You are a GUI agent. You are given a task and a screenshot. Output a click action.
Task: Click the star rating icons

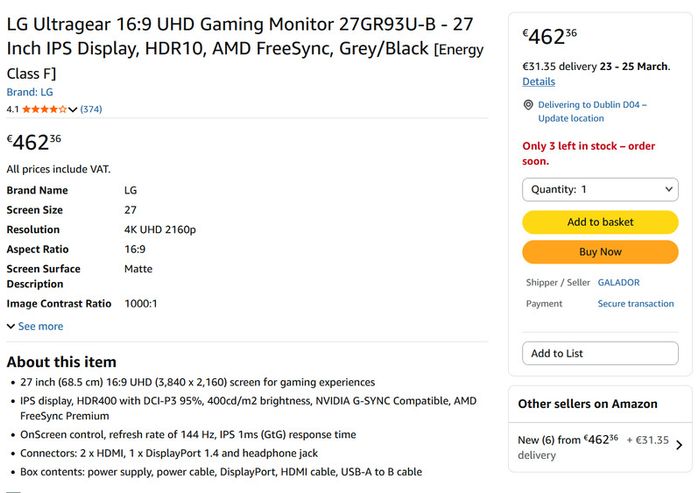45,109
